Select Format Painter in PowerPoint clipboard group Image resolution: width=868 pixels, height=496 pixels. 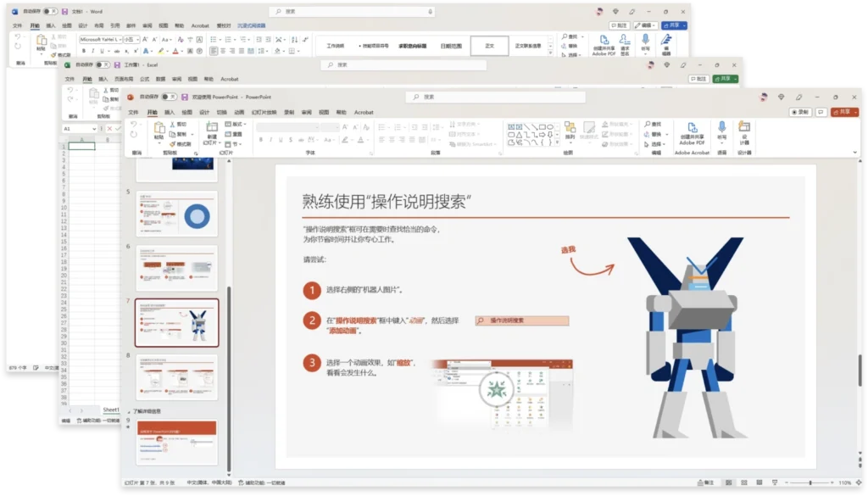tap(181, 144)
